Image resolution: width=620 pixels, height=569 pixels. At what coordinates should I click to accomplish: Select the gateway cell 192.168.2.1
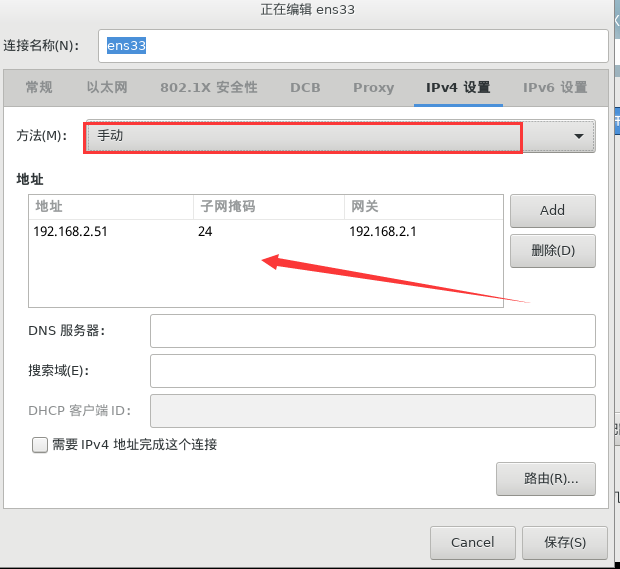[383, 232]
